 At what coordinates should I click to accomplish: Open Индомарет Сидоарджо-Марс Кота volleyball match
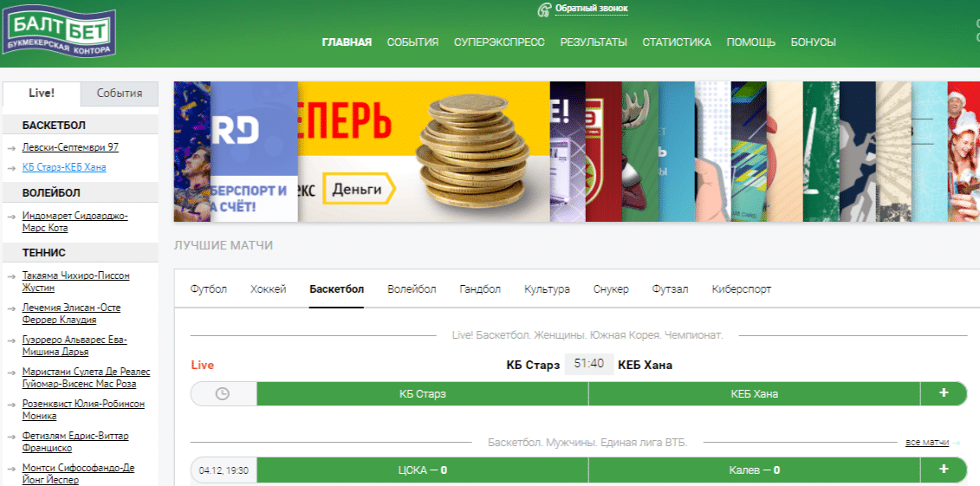pos(75,222)
